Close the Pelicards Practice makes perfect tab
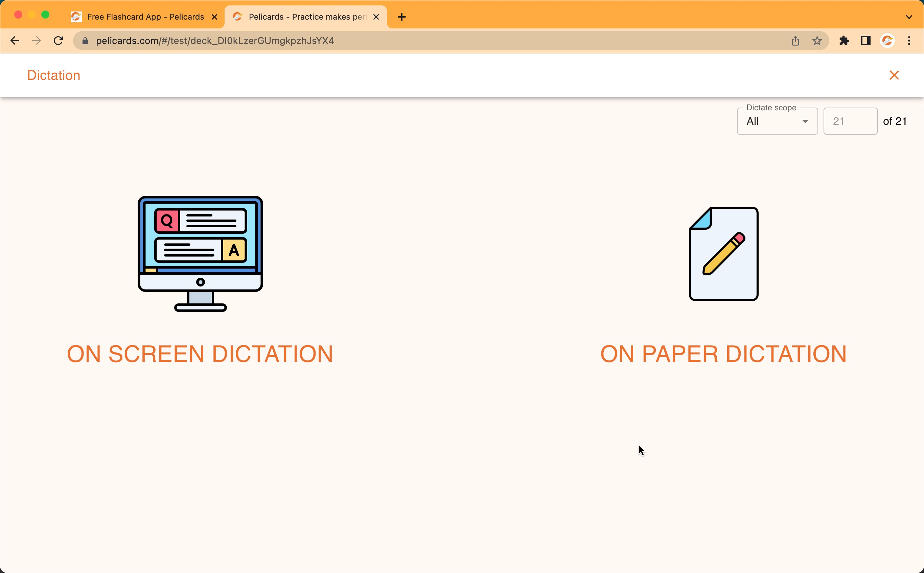The width and height of the screenshot is (924, 573). click(x=376, y=17)
